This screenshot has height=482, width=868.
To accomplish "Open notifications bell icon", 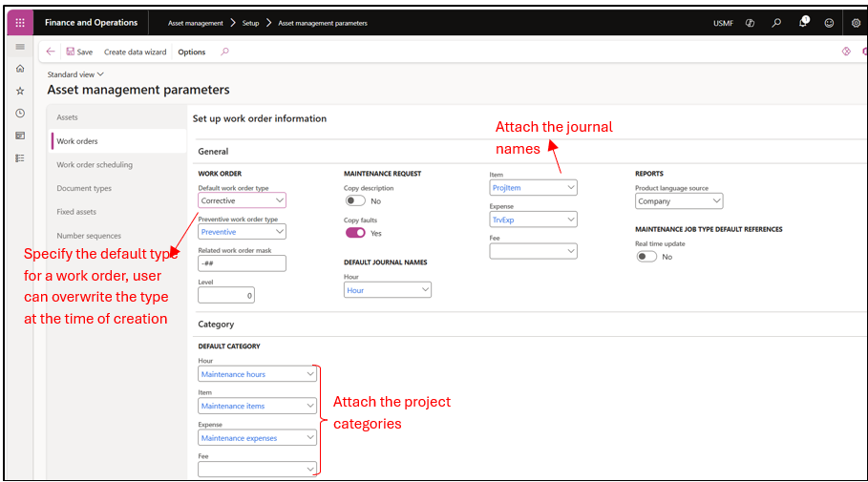I will pos(803,22).
